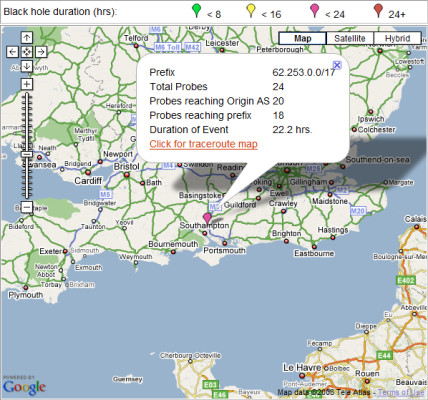
Task: Click the Calais city marker dot
Action: click(416, 227)
